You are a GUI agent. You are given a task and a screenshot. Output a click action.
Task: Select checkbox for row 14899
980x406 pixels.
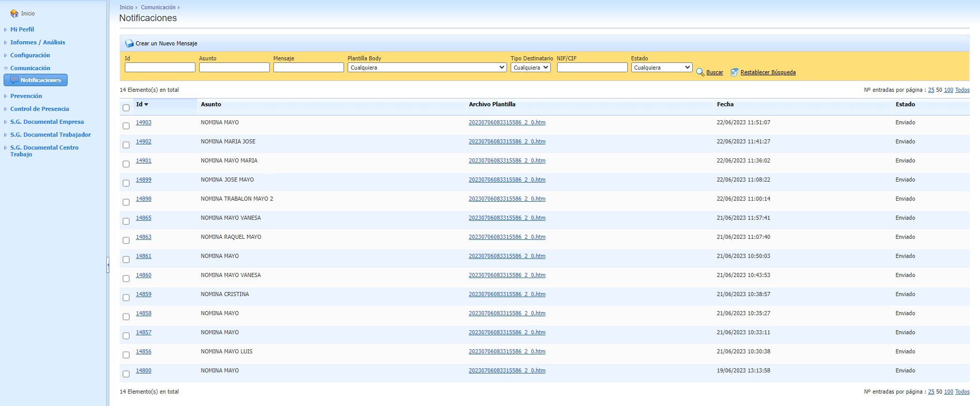pyautogui.click(x=126, y=183)
